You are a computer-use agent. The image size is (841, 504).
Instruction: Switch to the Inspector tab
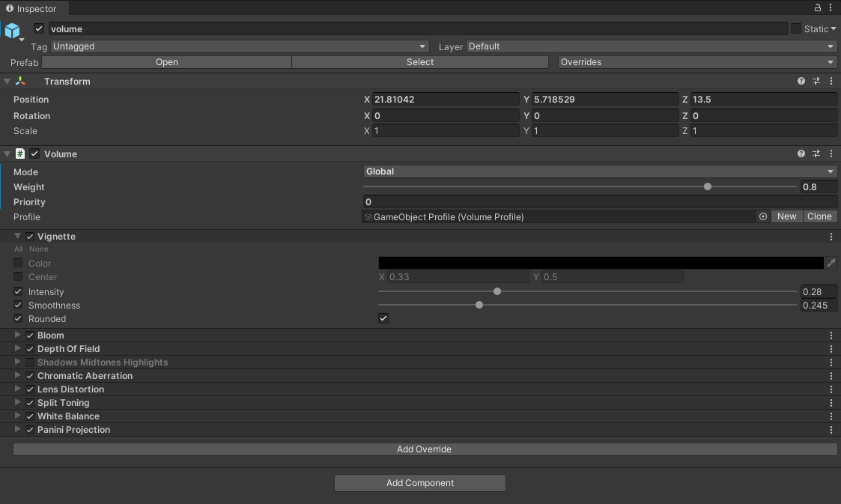tap(34, 8)
